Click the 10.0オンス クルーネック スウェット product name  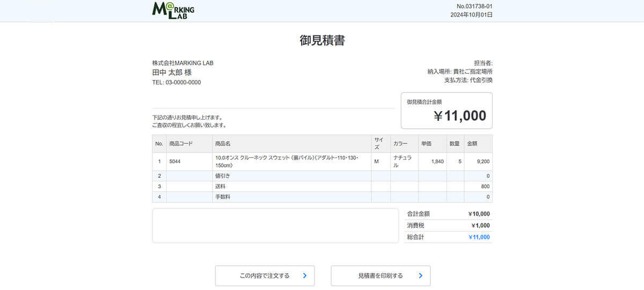(x=287, y=162)
